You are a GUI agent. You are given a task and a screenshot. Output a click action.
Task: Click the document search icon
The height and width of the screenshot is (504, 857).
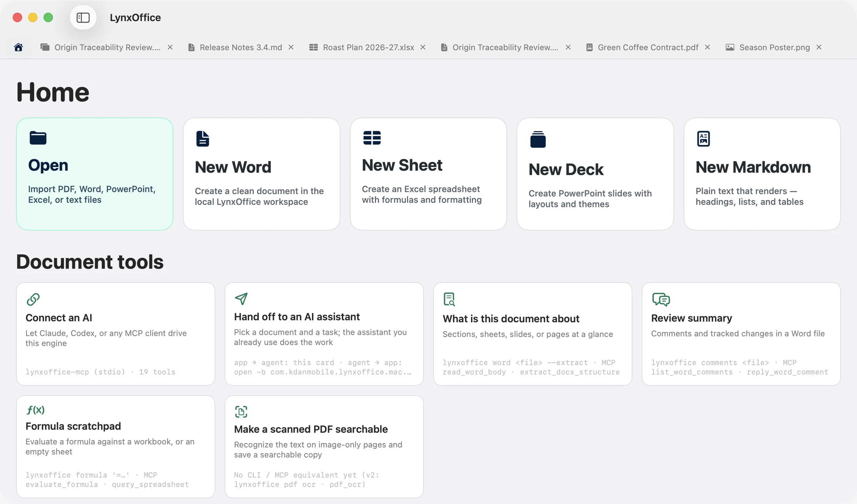pos(449,299)
